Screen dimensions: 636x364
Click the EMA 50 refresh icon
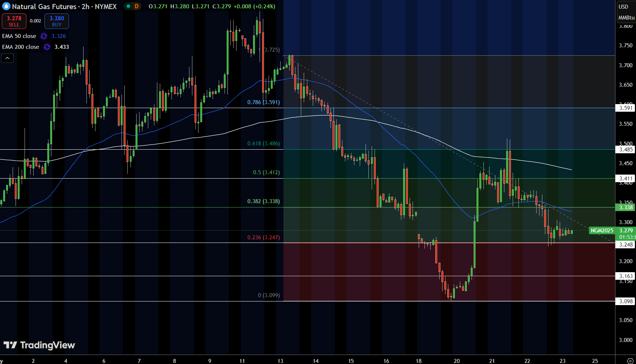pyautogui.click(x=44, y=36)
